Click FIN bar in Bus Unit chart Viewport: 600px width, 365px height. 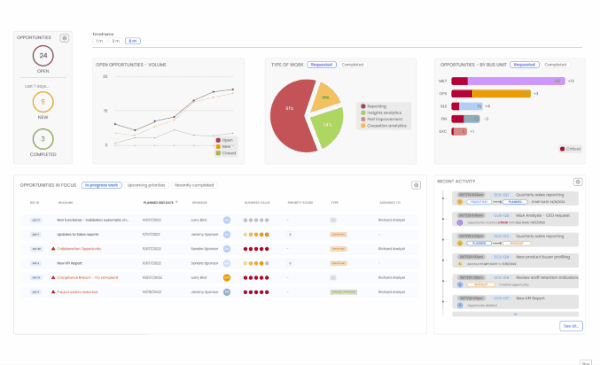click(x=465, y=119)
